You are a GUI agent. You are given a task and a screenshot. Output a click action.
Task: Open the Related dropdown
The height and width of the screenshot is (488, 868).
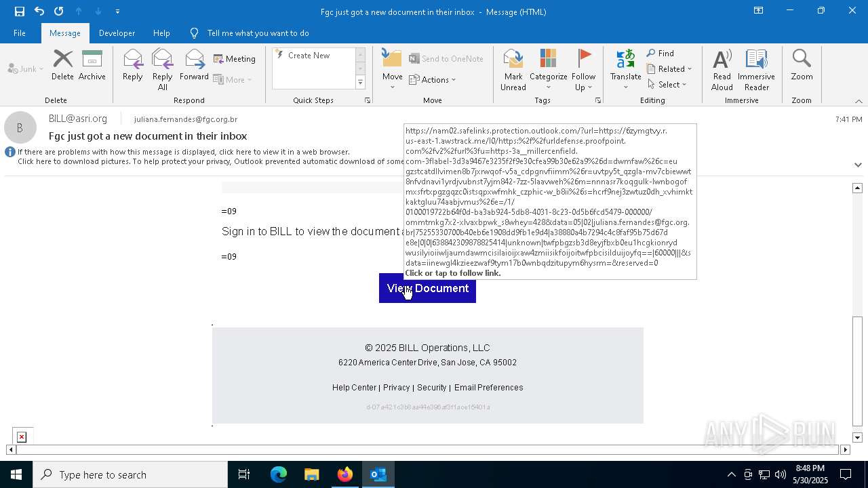tap(669, 69)
